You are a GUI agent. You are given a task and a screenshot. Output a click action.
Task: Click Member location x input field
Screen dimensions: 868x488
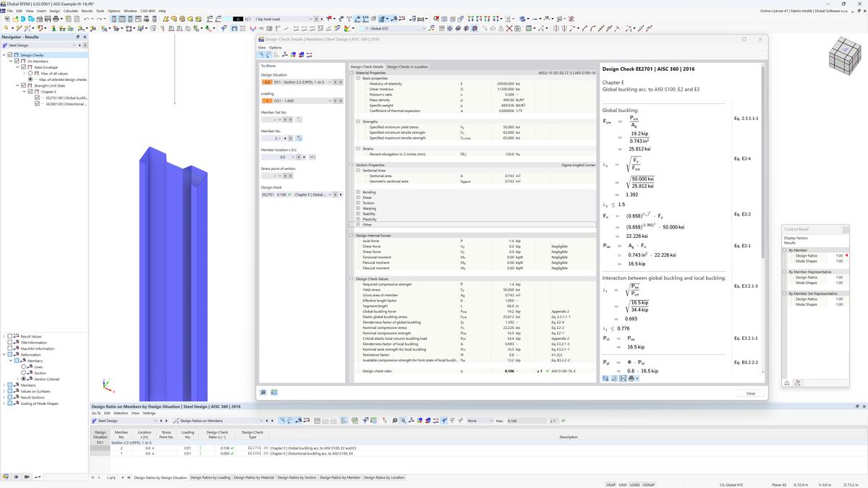(x=276, y=157)
